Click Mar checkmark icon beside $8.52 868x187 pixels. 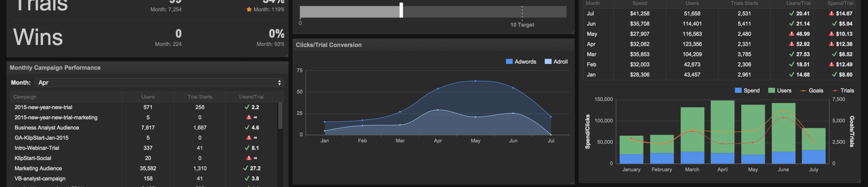click(834, 54)
